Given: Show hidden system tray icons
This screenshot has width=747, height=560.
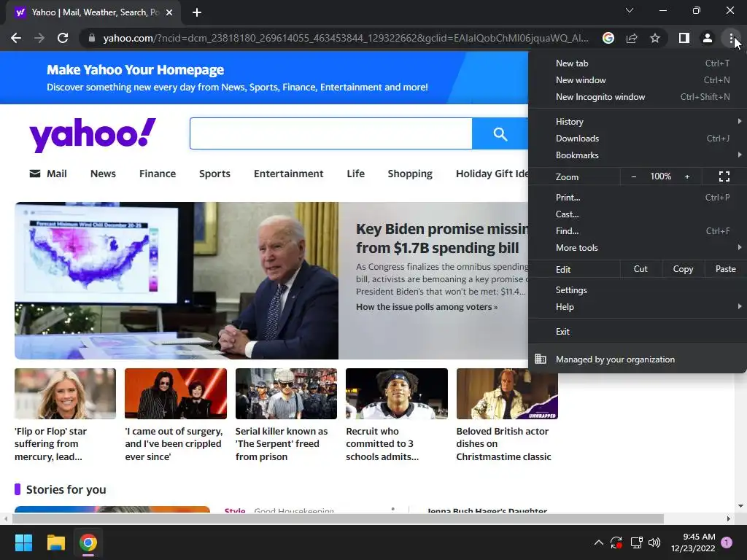Looking at the screenshot, I should (x=599, y=542).
